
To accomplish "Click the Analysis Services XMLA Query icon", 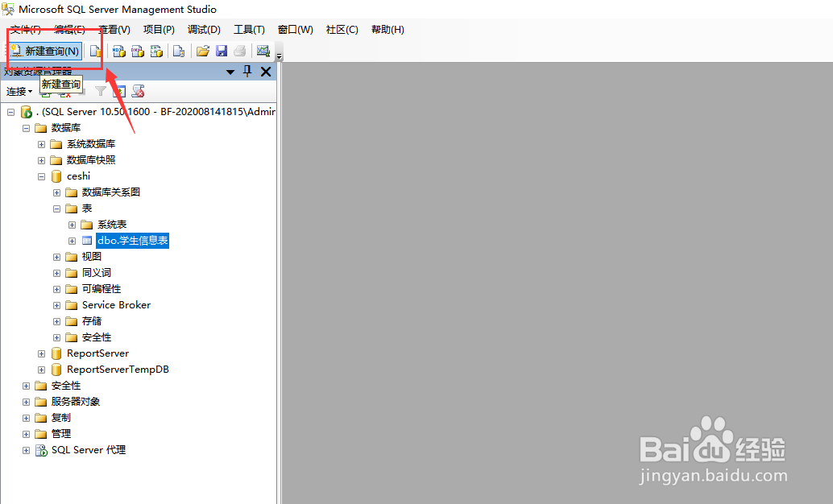I will coord(156,51).
